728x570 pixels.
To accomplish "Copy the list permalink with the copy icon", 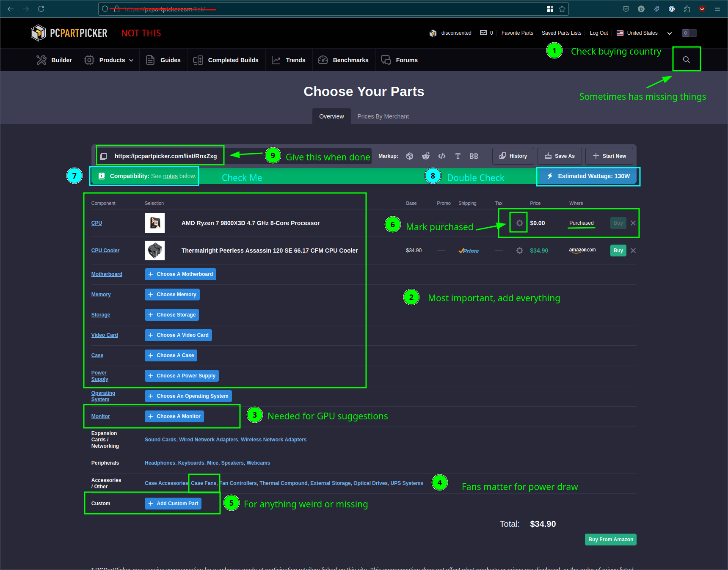I will coord(103,156).
